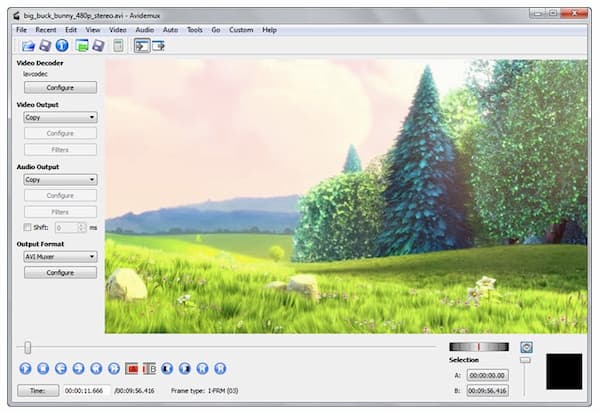Viewport: 600px width, 413px height.
Task: Jump to previous keyframe button
Action: [x=96, y=368]
